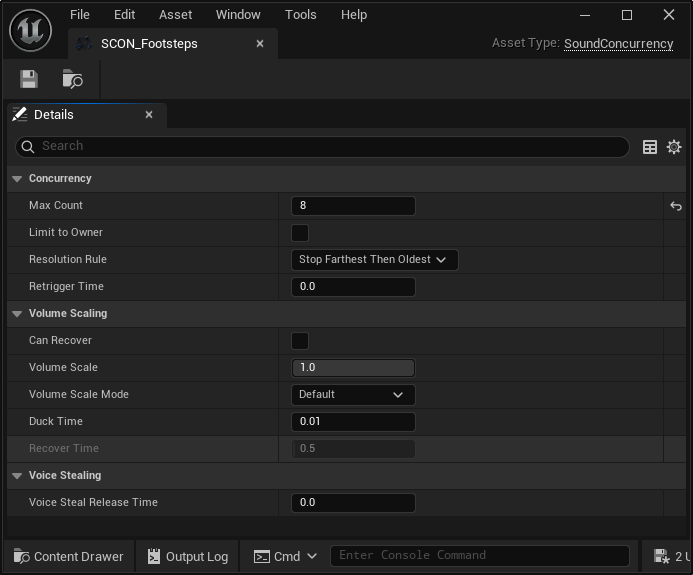Click the Details search box
Viewport: 693px width, 575px height.
[322, 147]
